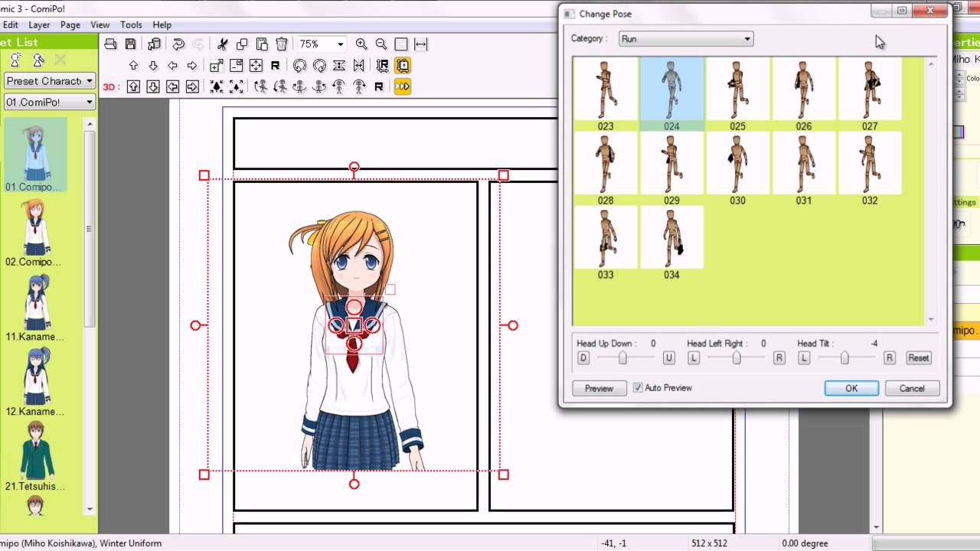The width and height of the screenshot is (980, 551).
Task: Click the enlarge item plus icon
Action: 217,66
